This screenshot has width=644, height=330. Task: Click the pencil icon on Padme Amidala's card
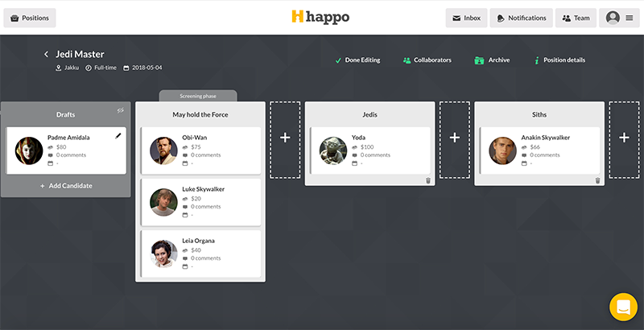tap(118, 136)
